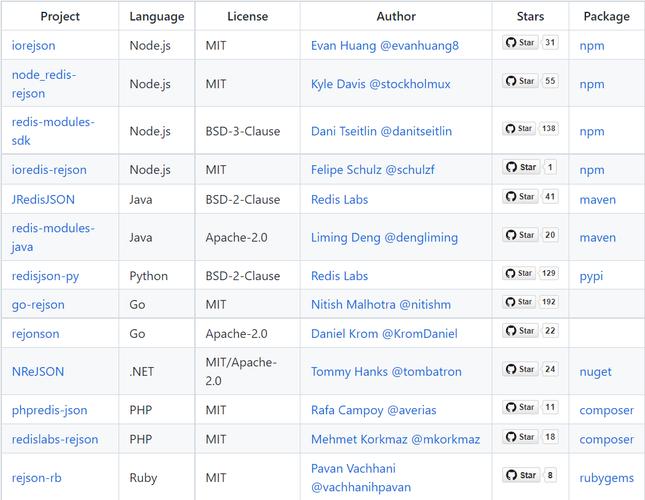Viewport: 645px width, 500px height.
Task: Visit author Daniel Krom @KromDaniel
Action: (x=384, y=334)
